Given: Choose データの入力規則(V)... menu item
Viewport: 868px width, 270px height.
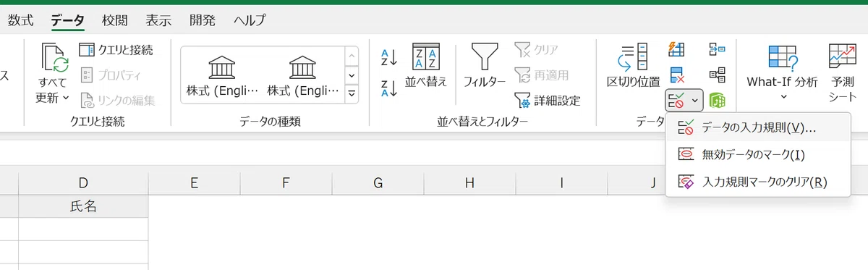Looking at the screenshot, I should point(758,127).
